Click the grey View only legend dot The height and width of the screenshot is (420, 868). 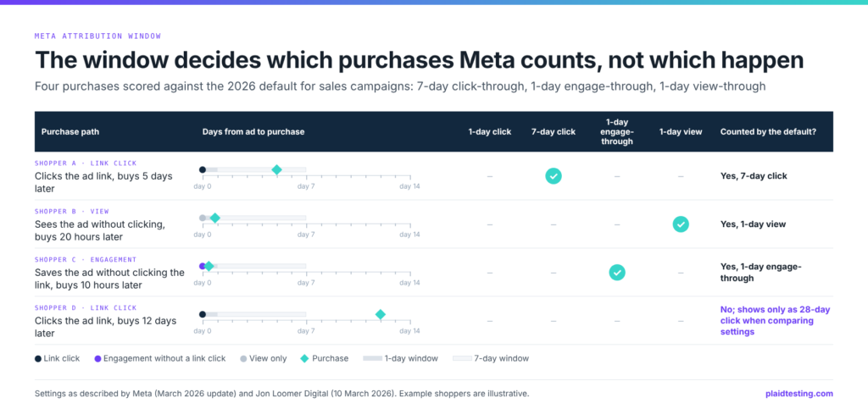(243, 359)
